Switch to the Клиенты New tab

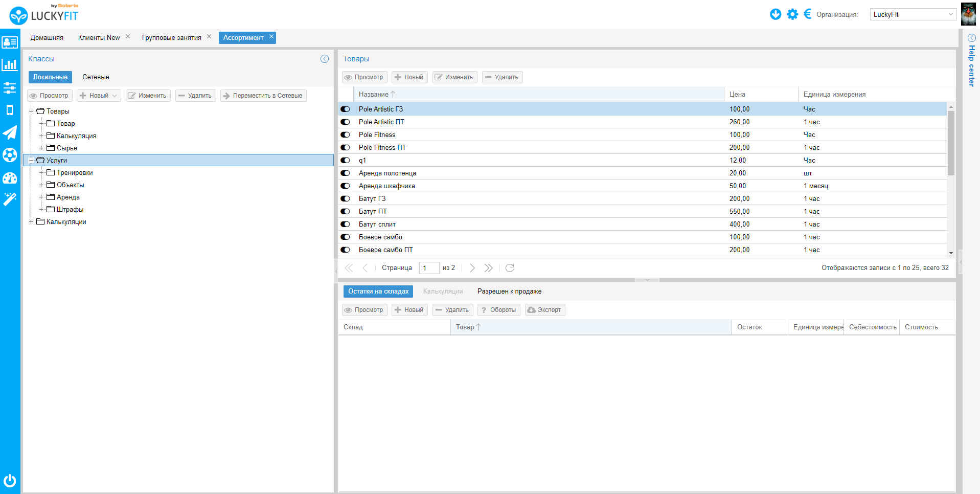pos(99,37)
